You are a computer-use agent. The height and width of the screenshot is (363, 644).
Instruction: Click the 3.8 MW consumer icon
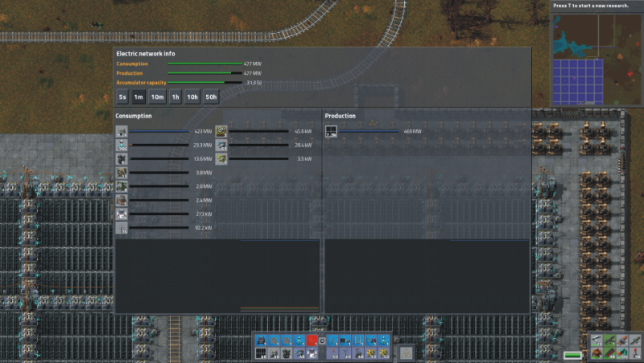122,172
